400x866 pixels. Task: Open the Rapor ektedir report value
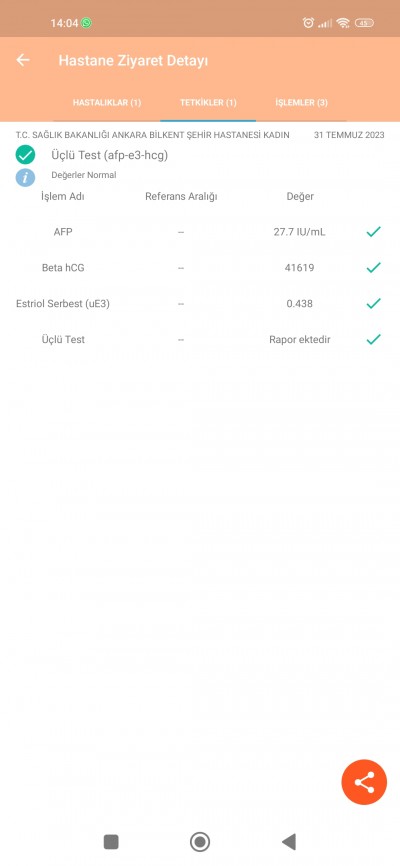299,340
